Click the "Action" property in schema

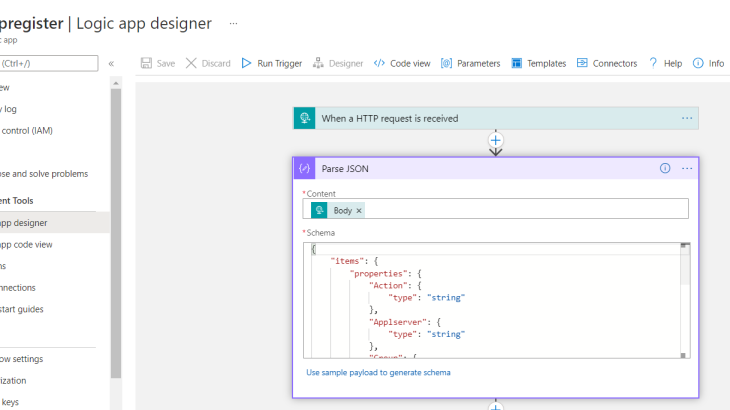point(390,285)
